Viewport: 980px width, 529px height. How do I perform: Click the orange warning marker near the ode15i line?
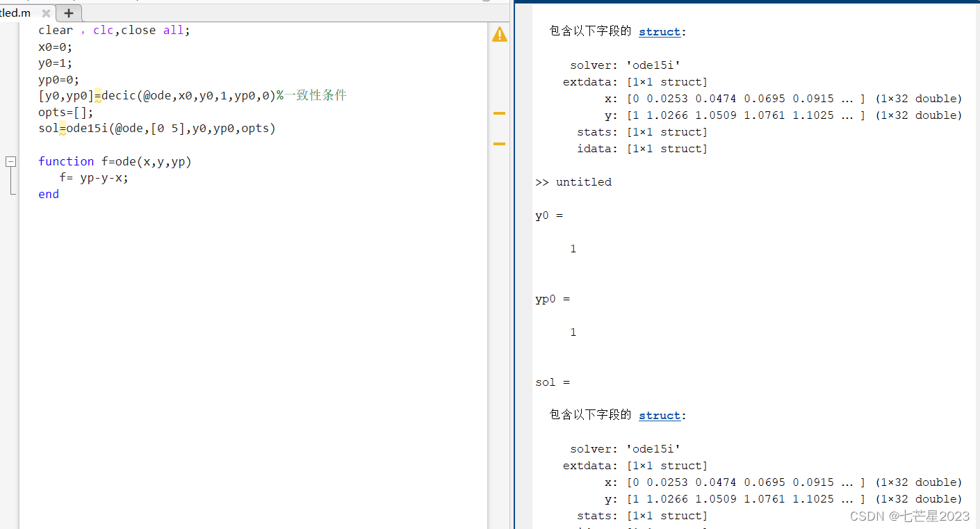[x=498, y=144]
